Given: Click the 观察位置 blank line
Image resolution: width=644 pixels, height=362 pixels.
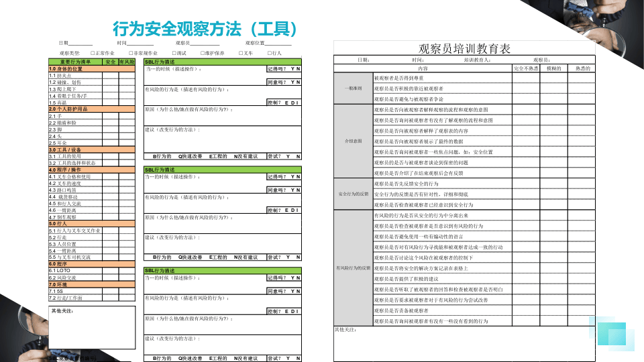Looking at the screenshot, I should [x=278, y=44].
